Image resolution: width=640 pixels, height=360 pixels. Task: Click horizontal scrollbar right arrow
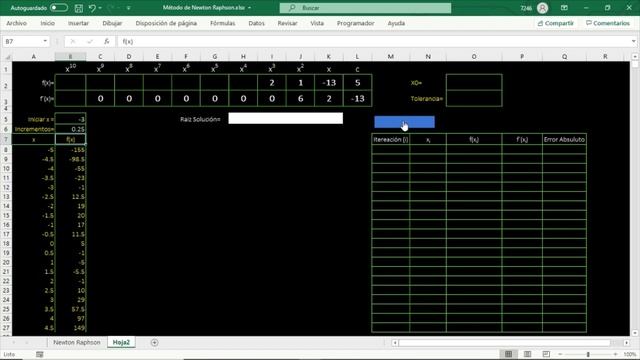tap(627, 343)
